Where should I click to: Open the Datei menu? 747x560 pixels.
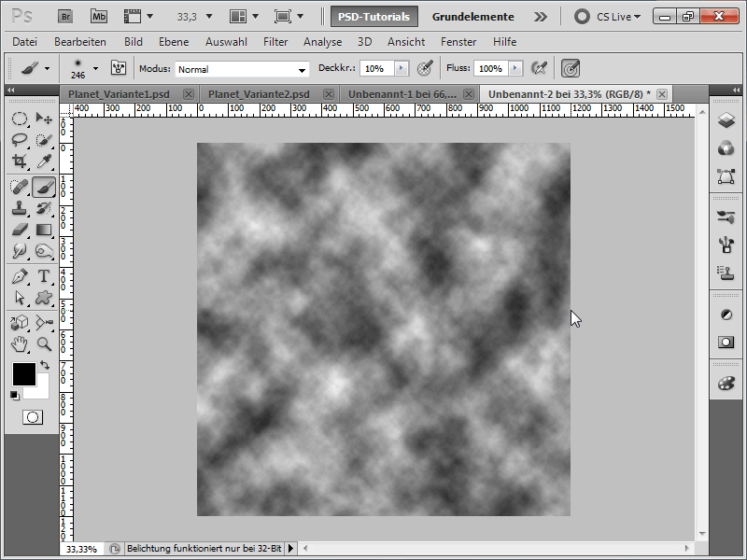[25, 42]
